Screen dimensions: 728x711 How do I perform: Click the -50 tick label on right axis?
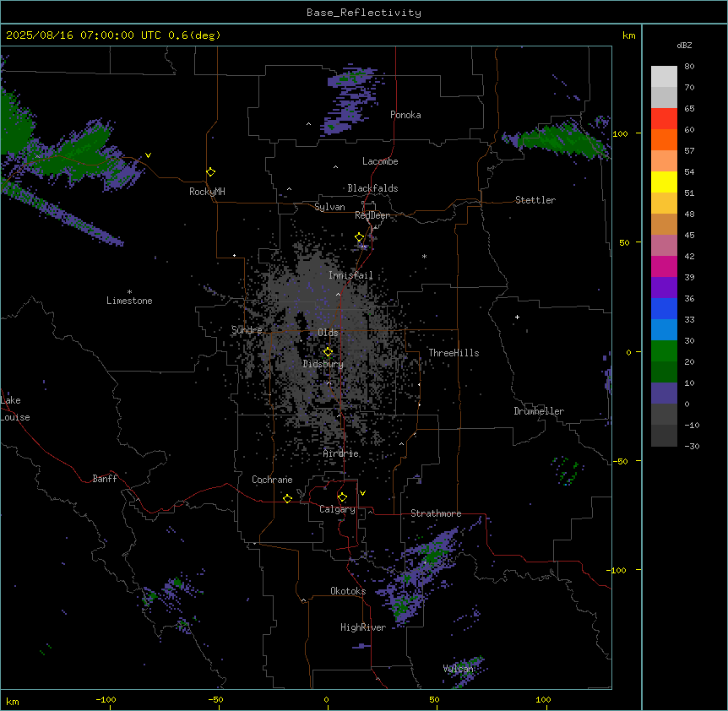[620, 461]
